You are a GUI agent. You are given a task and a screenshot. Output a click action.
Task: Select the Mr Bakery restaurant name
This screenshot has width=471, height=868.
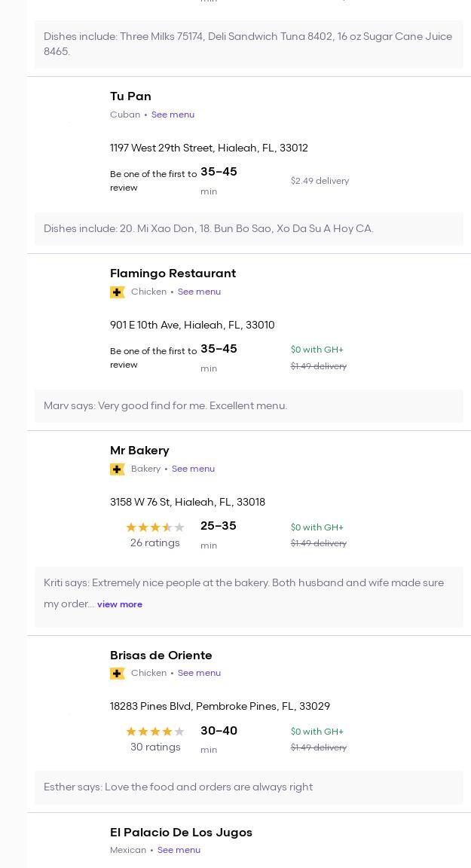(x=139, y=451)
